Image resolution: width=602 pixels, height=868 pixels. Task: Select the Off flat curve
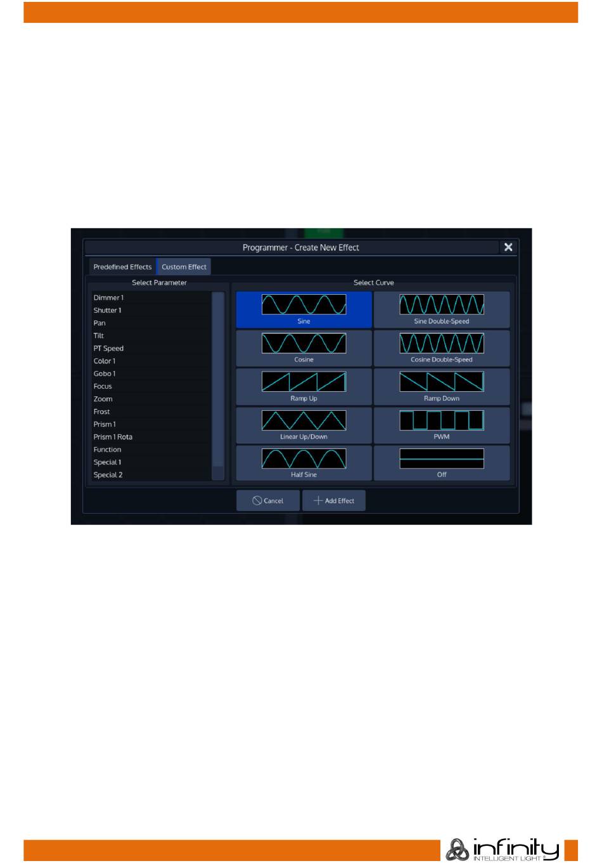(x=441, y=463)
